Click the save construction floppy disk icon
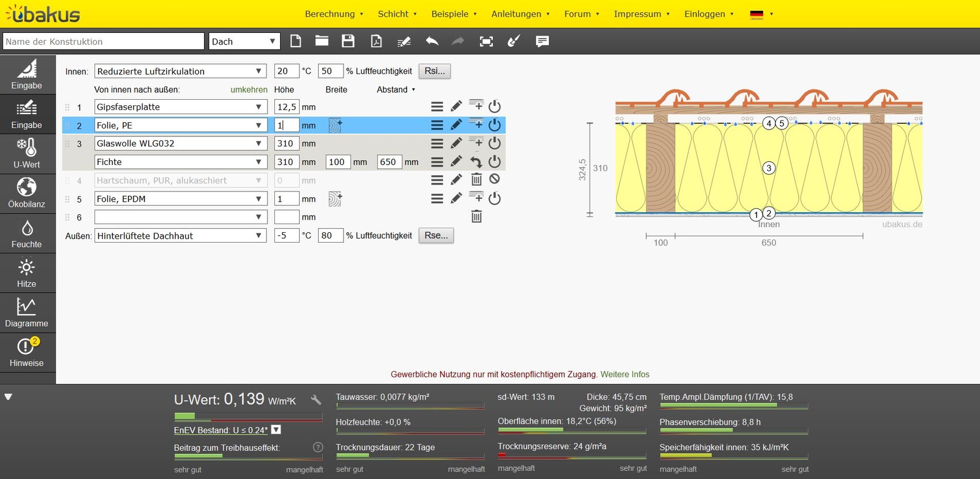This screenshot has width=980, height=479. [x=348, y=41]
